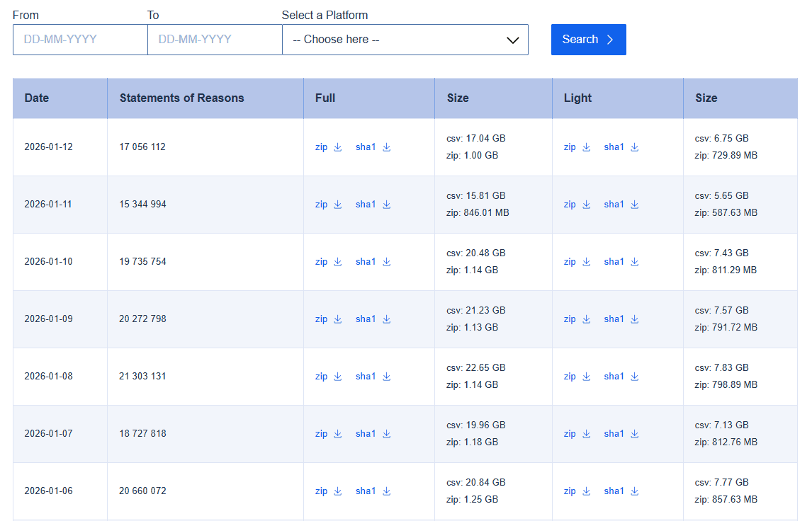
Task: Click download icon beside Light zip for 2026-01-10
Action: 587,262
